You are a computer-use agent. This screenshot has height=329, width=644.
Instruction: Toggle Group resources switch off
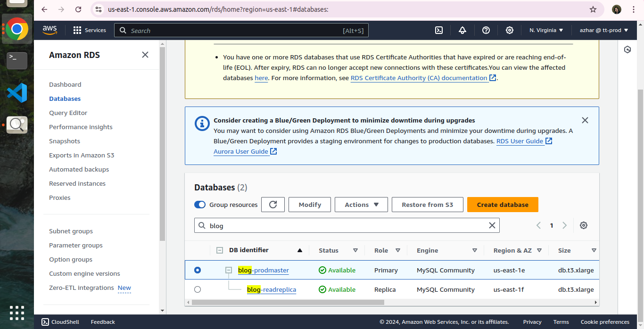(200, 205)
